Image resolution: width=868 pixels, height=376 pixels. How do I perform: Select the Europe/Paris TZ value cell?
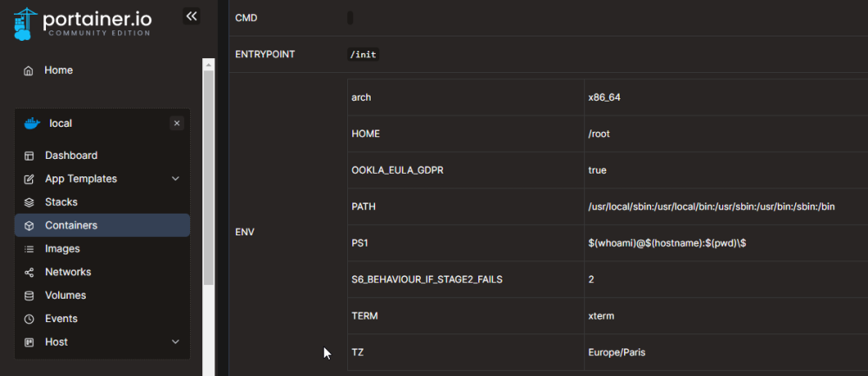click(x=617, y=353)
